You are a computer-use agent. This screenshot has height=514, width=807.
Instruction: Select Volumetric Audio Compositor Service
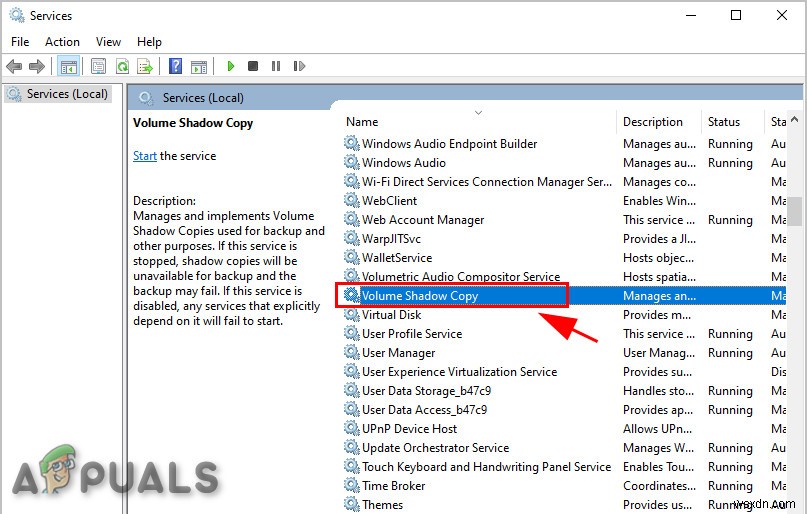pos(564,277)
